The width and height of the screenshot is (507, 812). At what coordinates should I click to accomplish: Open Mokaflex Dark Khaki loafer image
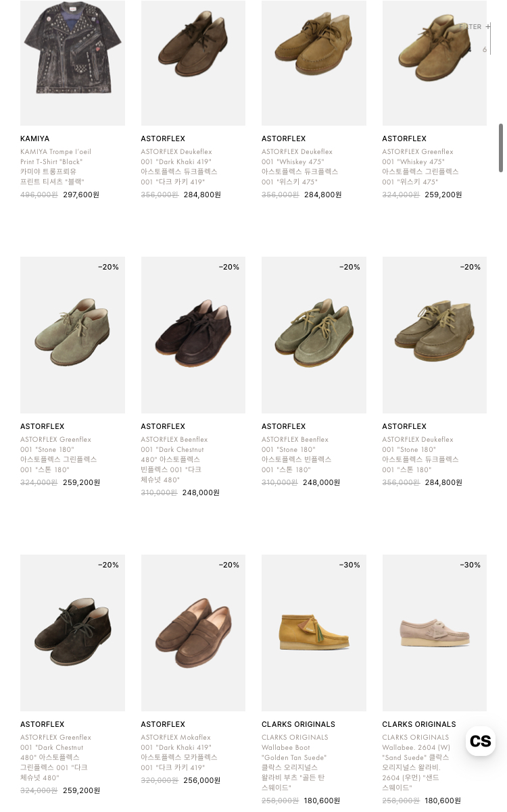point(193,633)
